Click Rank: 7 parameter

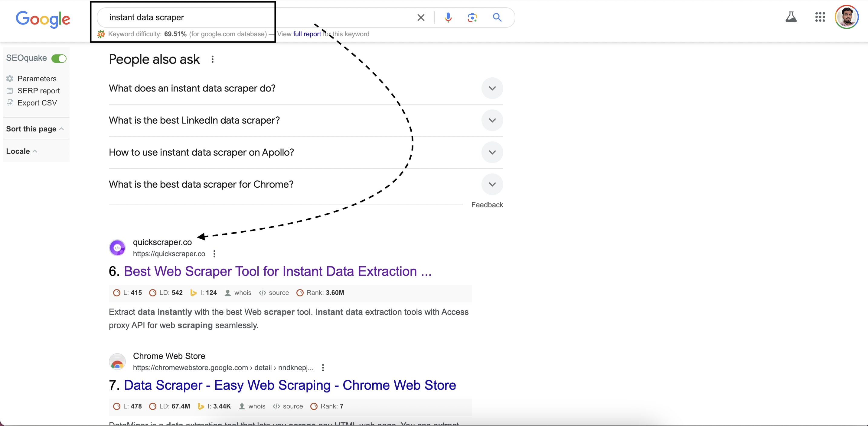coord(327,406)
